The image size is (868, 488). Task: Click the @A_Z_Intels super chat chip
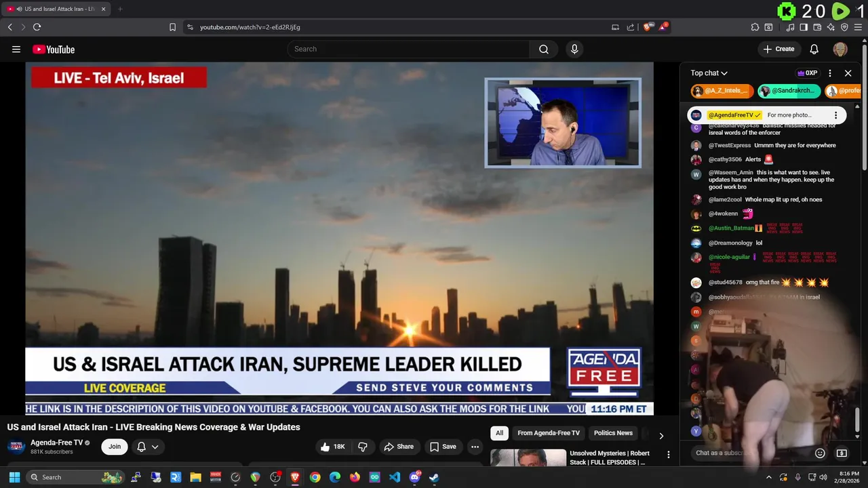722,91
